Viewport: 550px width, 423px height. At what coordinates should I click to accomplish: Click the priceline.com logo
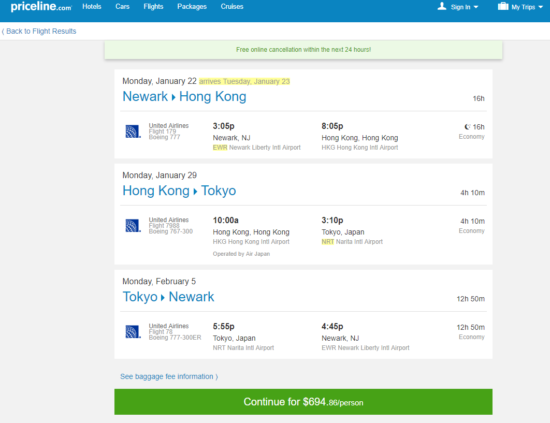coord(41,7)
